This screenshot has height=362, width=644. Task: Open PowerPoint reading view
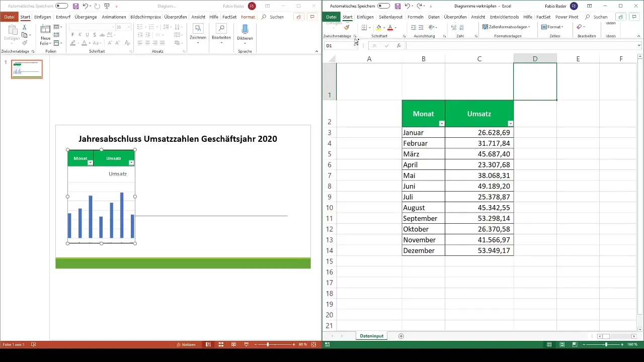(x=233, y=344)
